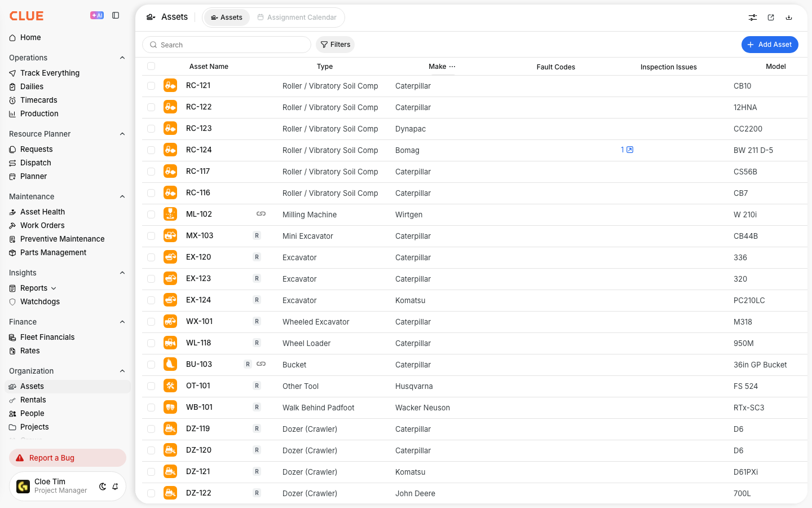This screenshot has width=812, height=508.
Task: Click the download export icon
Action: 789,17
